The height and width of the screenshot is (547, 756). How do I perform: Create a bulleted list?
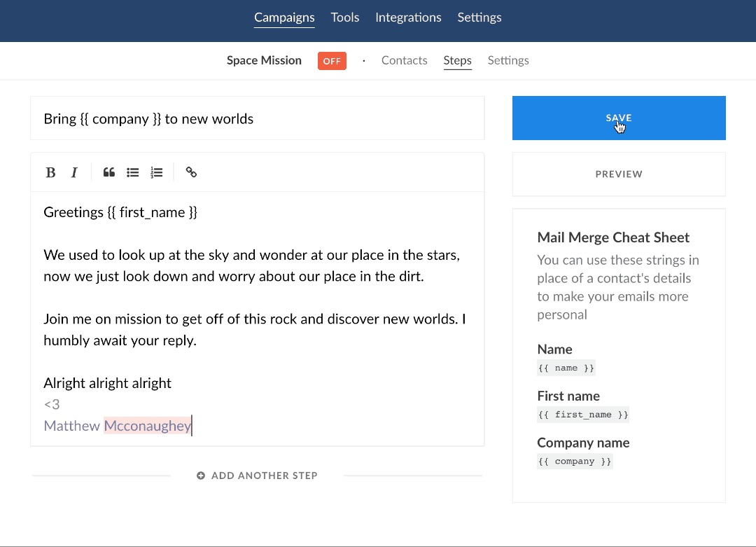[132, 172]
